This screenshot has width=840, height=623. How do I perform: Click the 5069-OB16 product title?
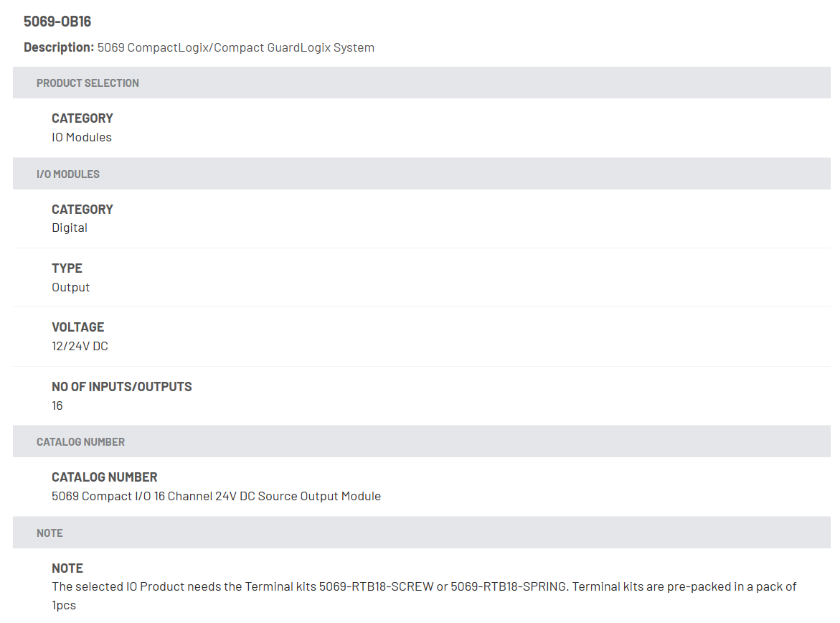pyautogui.click(x=57, y=22)
